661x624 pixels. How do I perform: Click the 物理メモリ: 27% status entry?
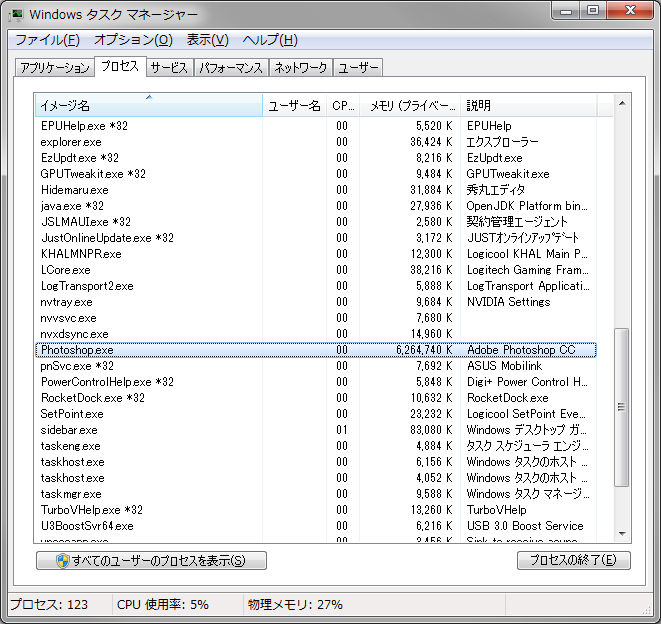pyautogui.click(x=295, y=605)
